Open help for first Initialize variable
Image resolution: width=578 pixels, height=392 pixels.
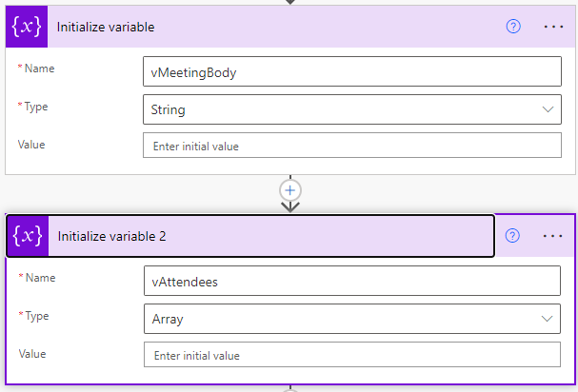[x=513, y=27]
